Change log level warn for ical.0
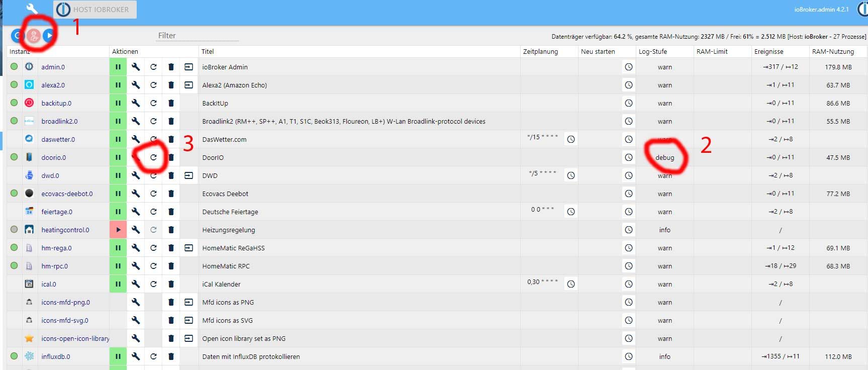Viewport: 868px width, 370px height. (664, 284)
